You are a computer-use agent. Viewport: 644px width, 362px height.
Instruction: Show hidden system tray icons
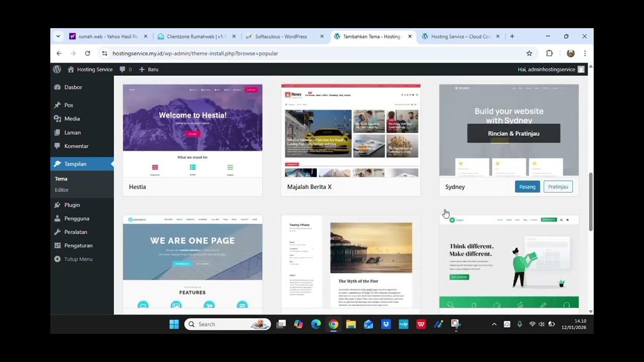point(494,324)
